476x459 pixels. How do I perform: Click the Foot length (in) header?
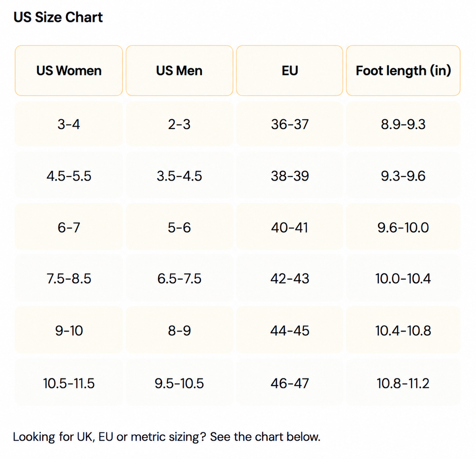(x=403, y=71)
